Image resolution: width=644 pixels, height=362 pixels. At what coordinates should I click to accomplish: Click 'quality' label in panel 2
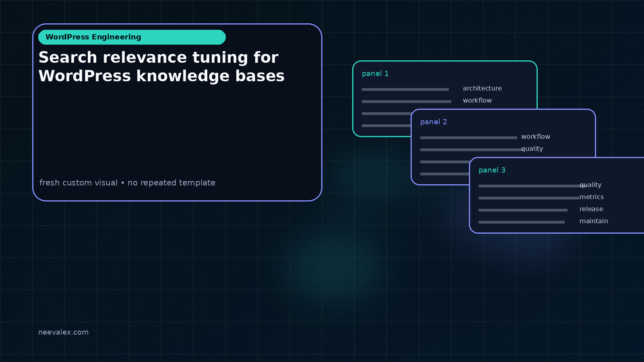[532, 149]
